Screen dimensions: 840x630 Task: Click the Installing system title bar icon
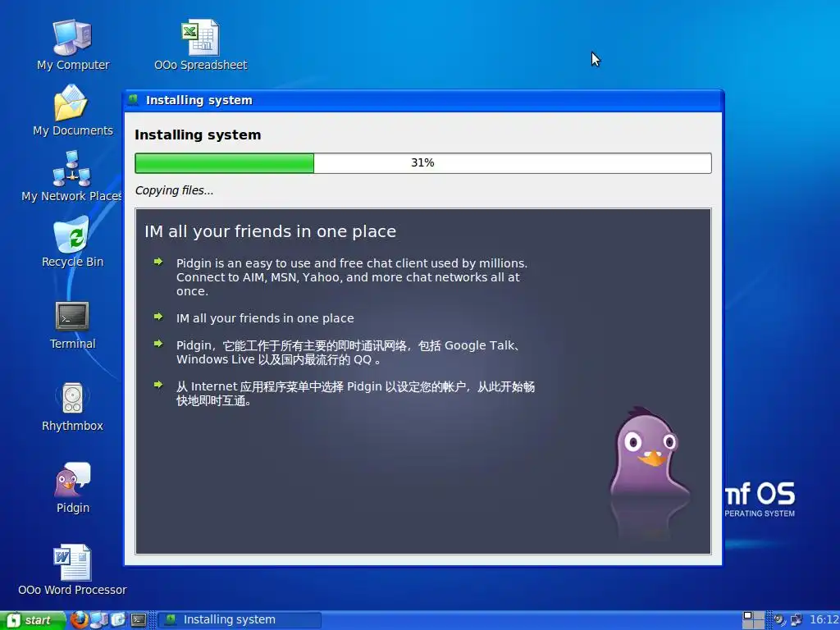click(x=134, y=99)
